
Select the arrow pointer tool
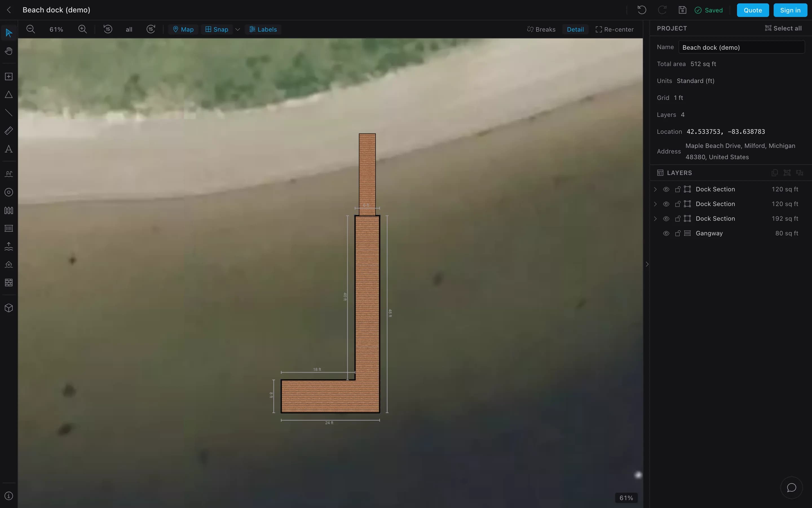click(9, 33)
